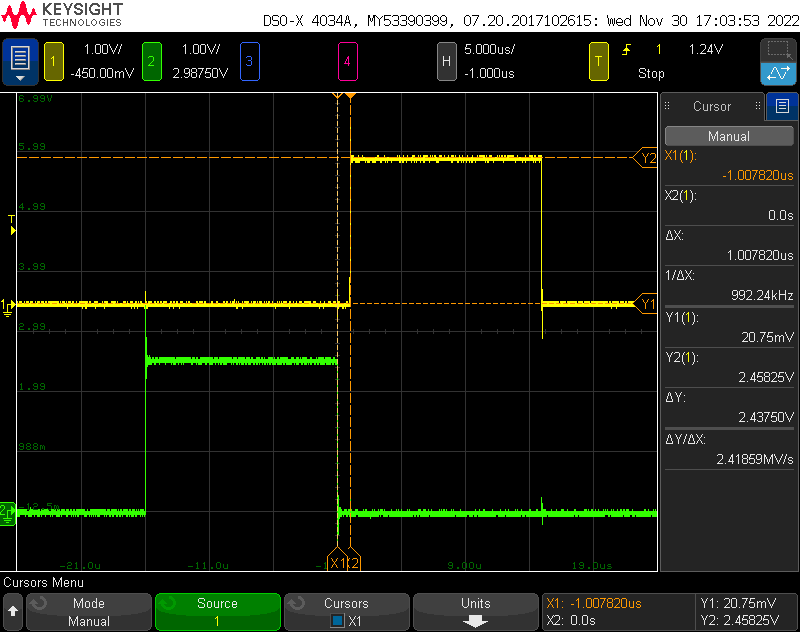This screenshot has height=632, width=800.
Task: Open the Source softkey menu
Action: [x=217, y=612]
